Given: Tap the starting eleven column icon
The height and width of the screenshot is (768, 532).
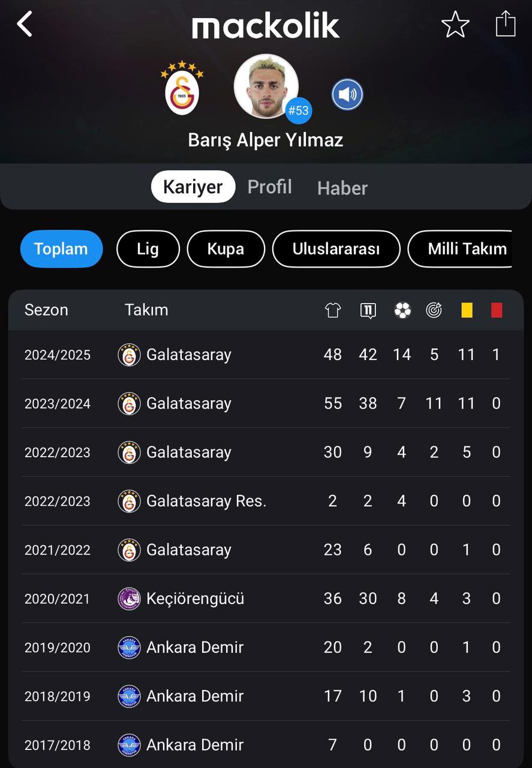Looking at the screenshot, I should pos(368,310).
